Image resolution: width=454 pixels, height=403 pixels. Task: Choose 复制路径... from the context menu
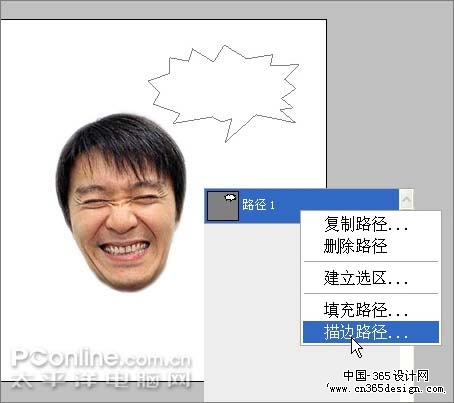(x=366, y=224)
